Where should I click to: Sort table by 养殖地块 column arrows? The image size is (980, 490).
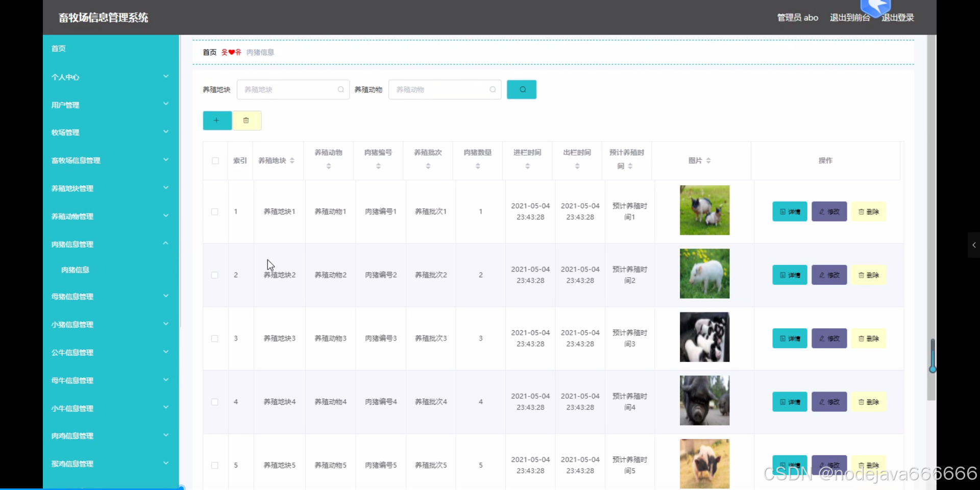coord(292,160)
